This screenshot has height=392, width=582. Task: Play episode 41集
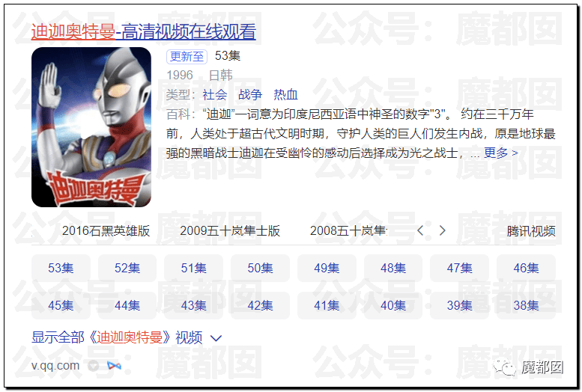[x=327, y=305]
